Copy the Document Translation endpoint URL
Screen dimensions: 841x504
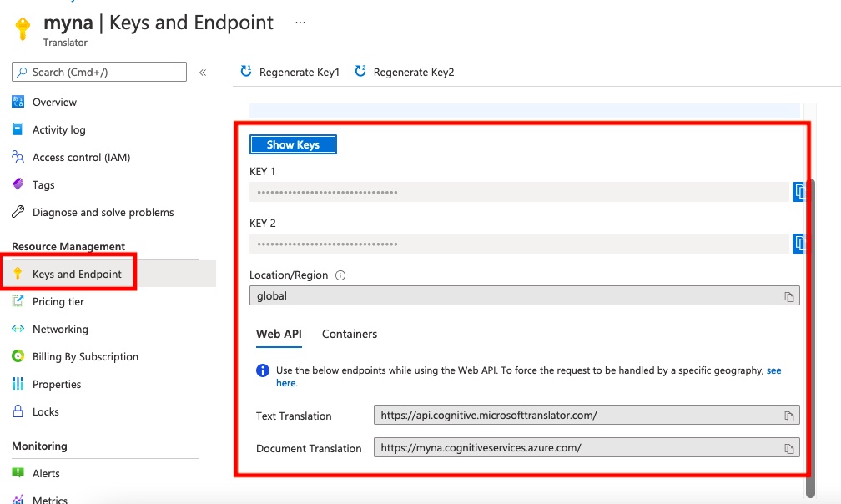click(x=789, y=449)
